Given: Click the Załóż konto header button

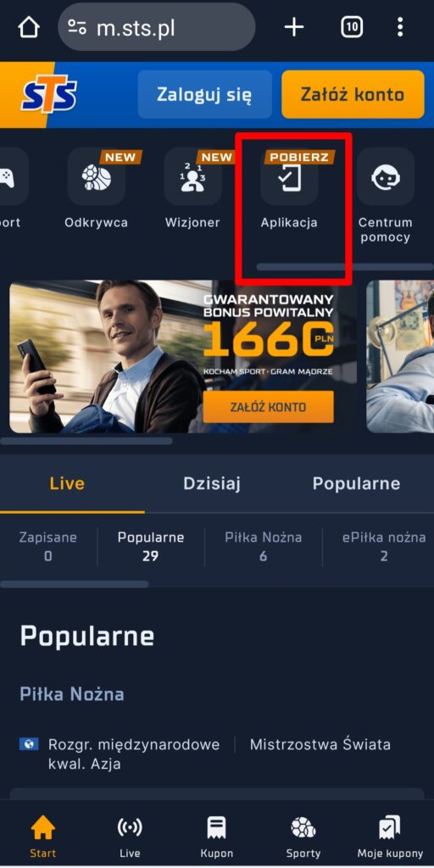Looking at the screenshot, I should (x=353, y=94).
